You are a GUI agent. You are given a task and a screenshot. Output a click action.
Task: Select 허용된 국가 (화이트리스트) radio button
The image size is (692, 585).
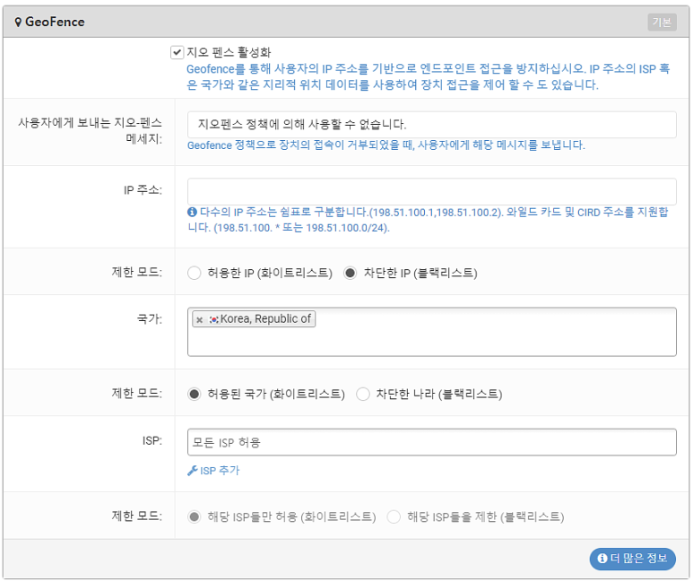[x=194, y=394]
